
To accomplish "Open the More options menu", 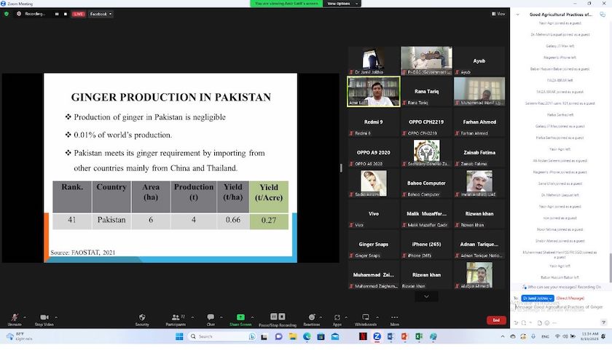I will (394, 317).
